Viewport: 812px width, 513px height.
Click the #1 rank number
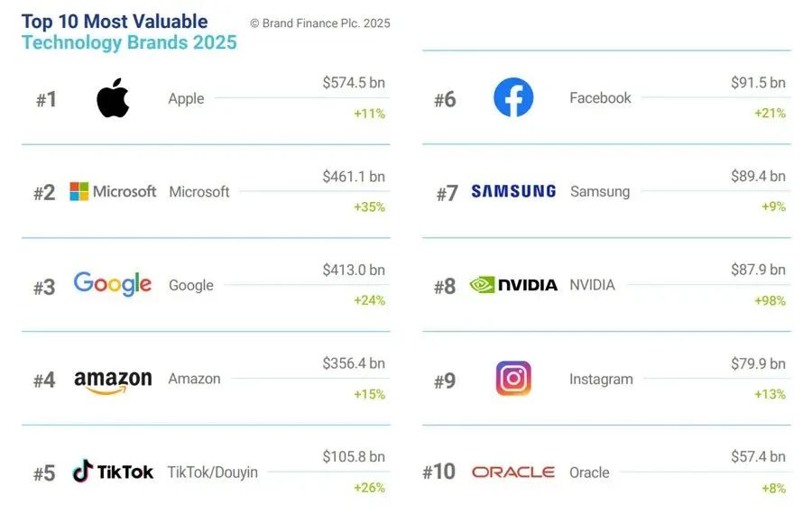pos(46,99)
